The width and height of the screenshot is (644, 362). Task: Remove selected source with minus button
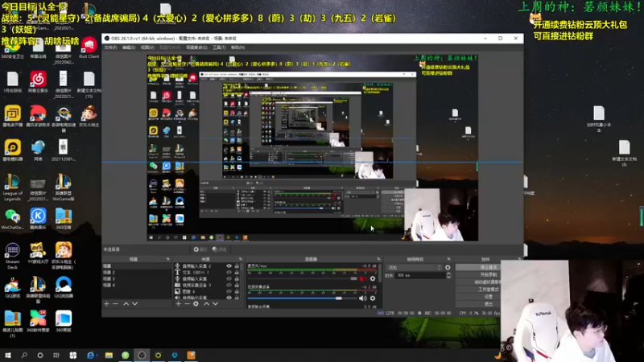[187, 304]
